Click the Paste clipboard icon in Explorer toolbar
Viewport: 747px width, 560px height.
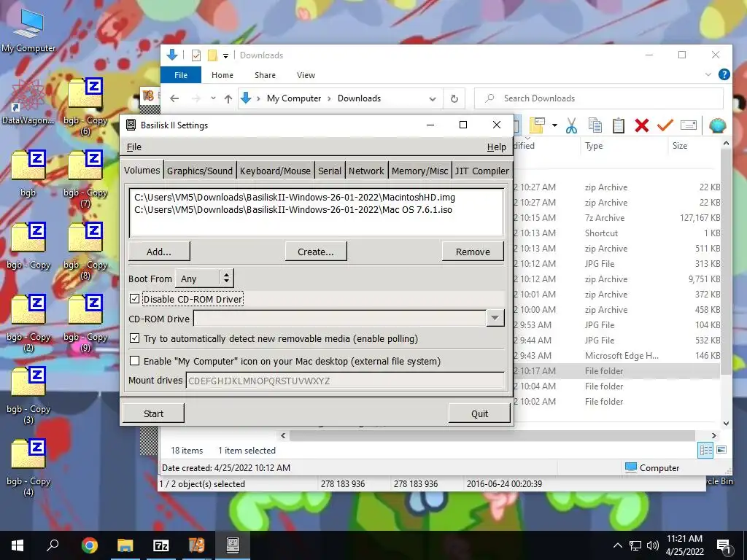[x=619, y=125]
